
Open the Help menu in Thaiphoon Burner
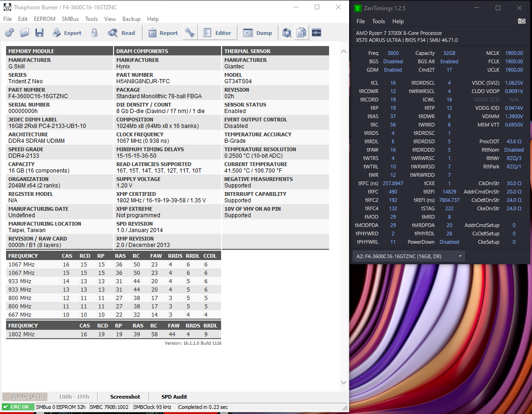153,19
